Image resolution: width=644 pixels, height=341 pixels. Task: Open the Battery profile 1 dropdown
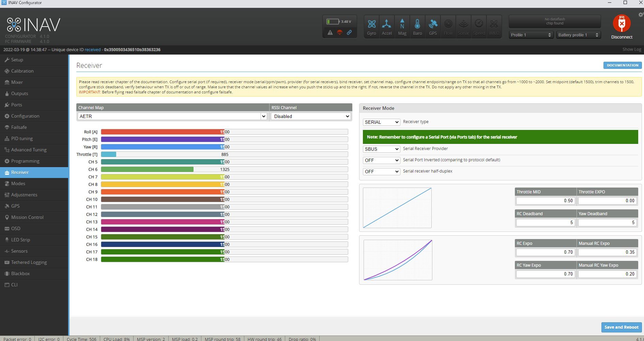(x=578, y=35)
